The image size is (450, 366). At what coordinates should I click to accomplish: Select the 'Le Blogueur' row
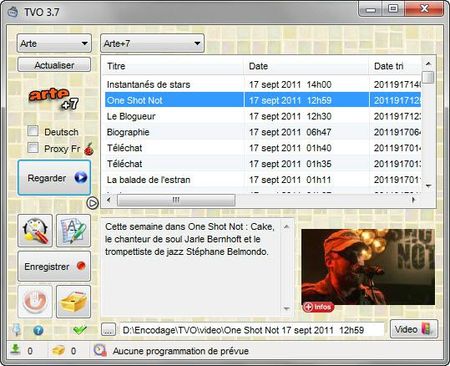263,116
